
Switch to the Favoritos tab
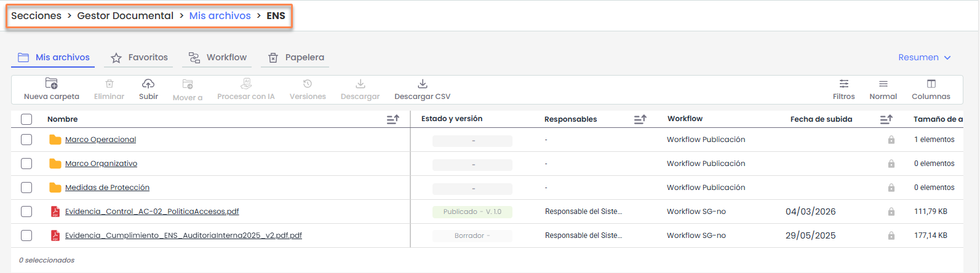[x=140, y=57]
